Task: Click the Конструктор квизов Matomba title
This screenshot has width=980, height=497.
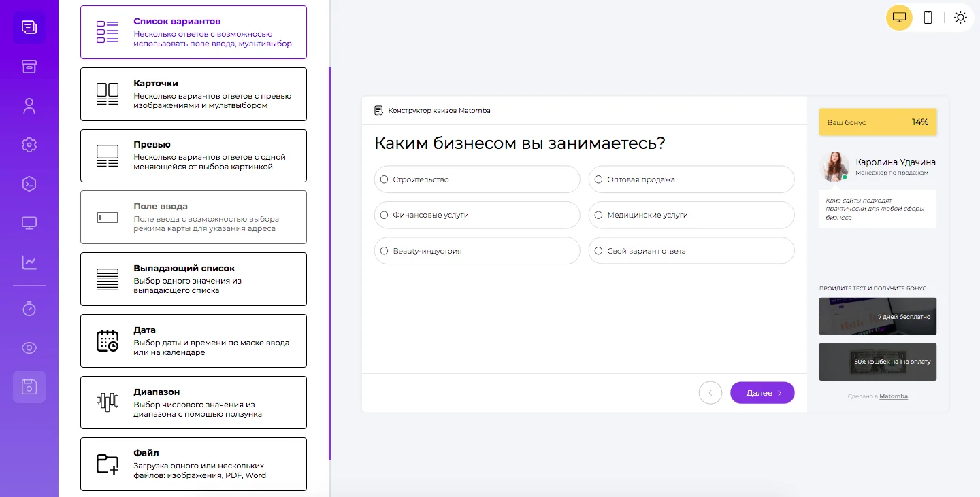Action: [x=440, y=111]
